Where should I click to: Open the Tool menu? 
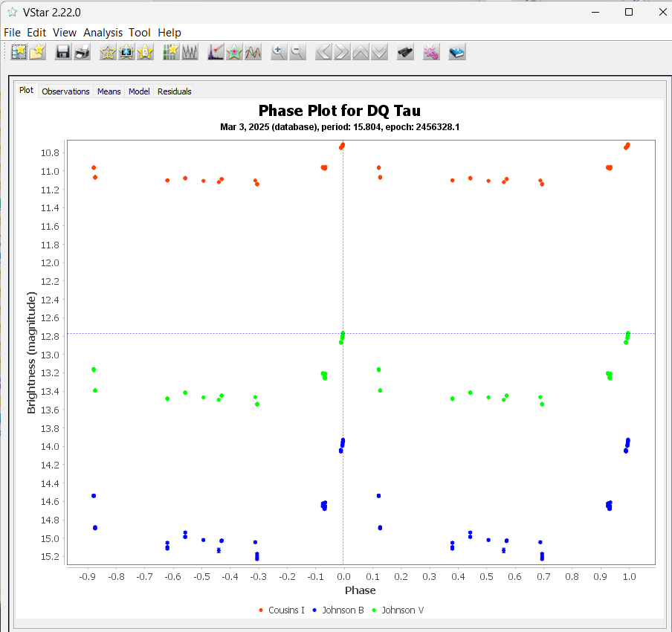tap(140, 33)
